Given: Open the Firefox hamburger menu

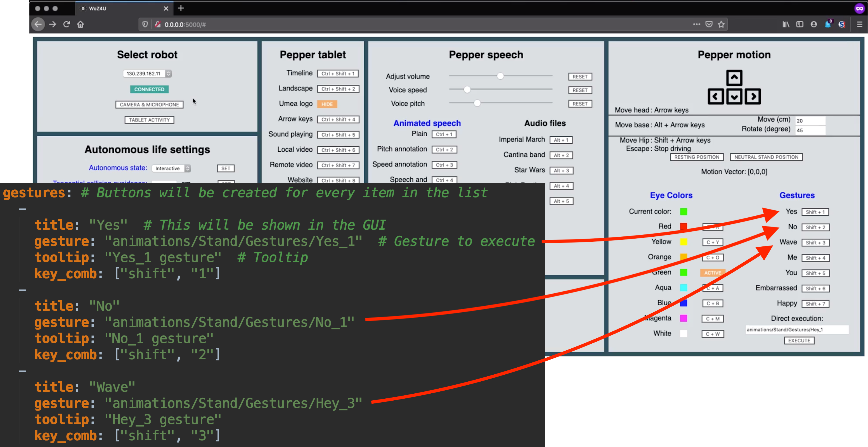Looking at the screenshot, I should point(859,24).
